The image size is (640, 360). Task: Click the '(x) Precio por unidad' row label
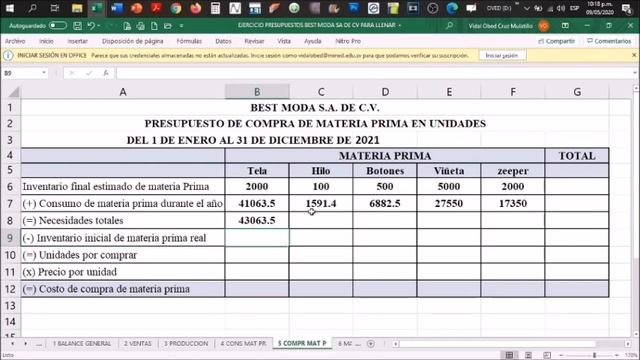[70, 272]
